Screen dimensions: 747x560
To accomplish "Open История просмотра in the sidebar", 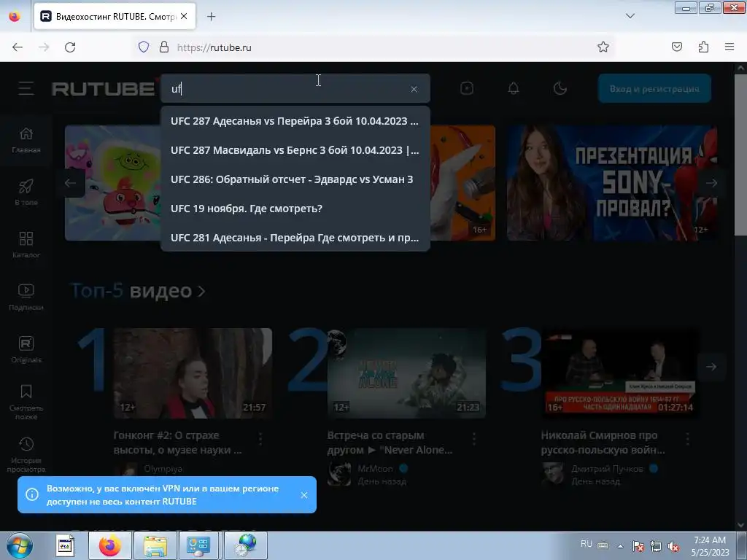I will [x=26, y=455].
